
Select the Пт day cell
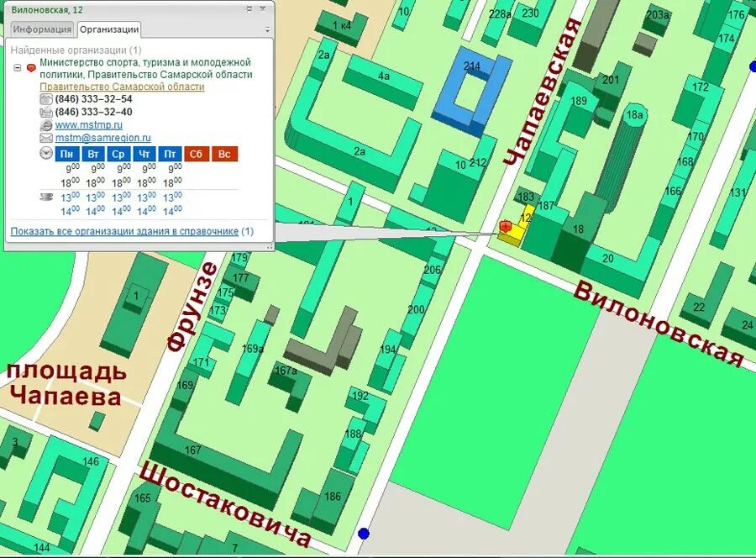click(x=170, y=154)
